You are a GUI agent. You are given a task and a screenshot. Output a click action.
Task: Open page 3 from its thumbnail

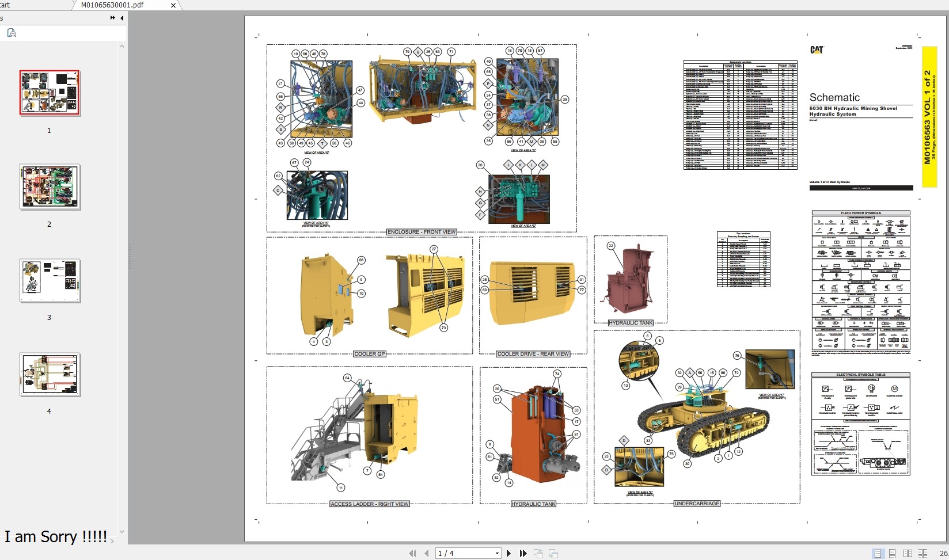50,281
